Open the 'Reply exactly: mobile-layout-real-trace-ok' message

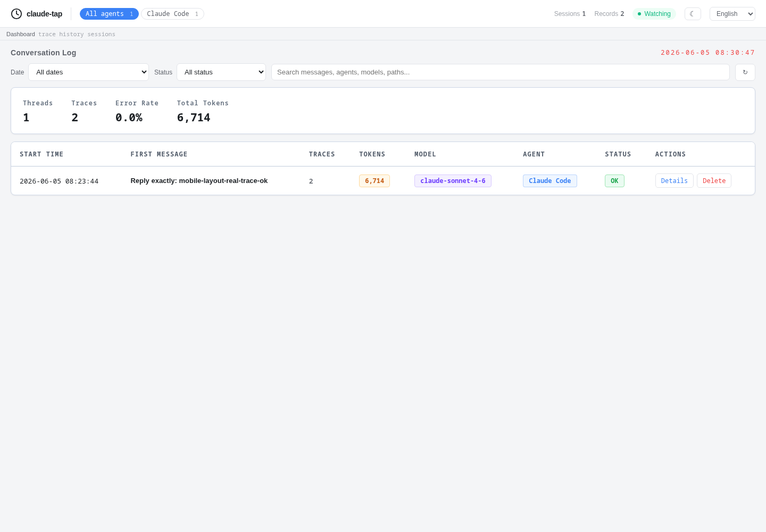199,181
